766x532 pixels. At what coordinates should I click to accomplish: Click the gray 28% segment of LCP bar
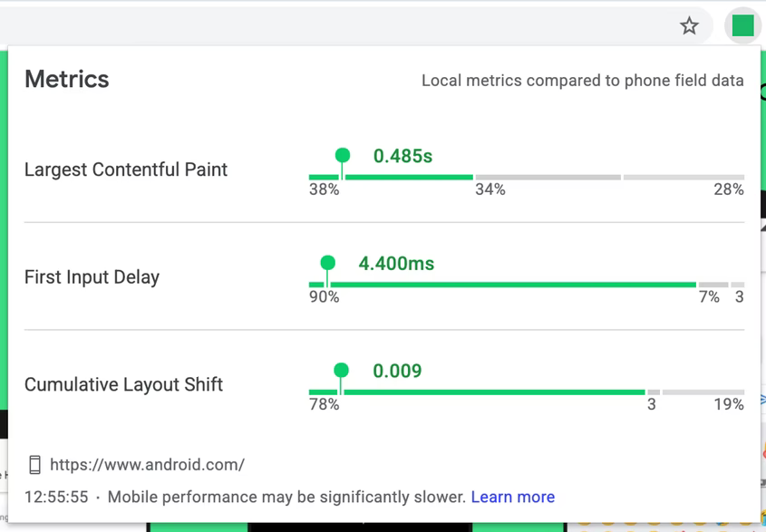[x=684, y=177]
